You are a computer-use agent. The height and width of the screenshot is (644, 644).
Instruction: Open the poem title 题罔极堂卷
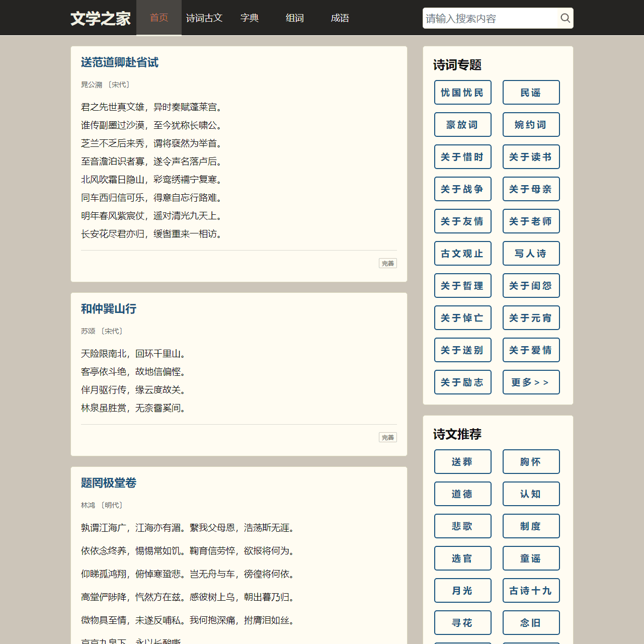[x=109, y=483]
